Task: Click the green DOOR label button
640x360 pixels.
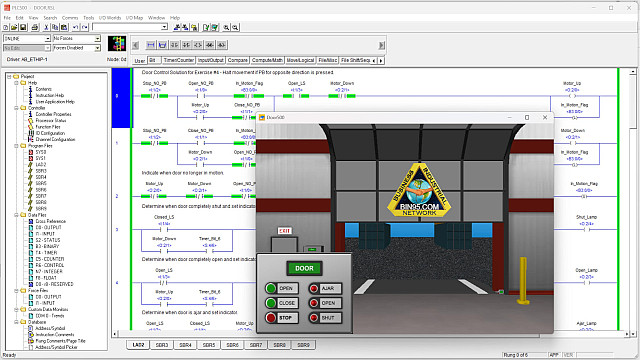Action: point(304,268)
